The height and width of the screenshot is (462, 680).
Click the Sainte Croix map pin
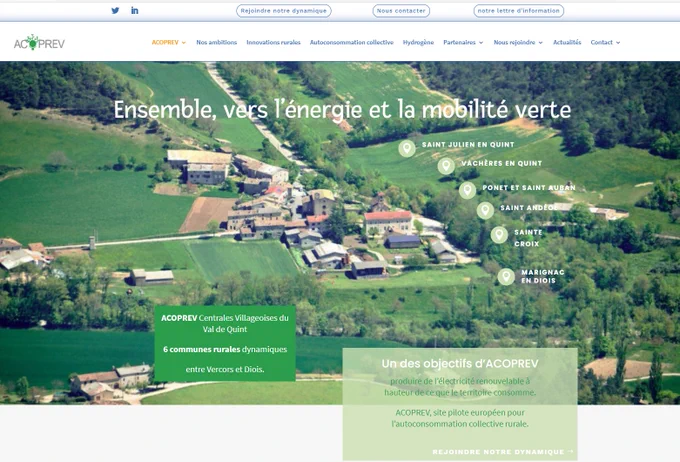499,235
